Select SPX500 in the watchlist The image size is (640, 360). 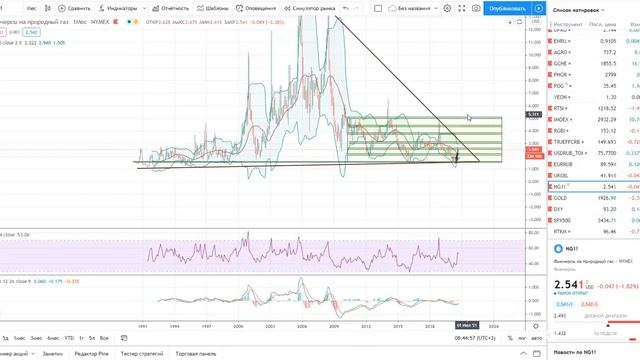(x=594, y=220)
